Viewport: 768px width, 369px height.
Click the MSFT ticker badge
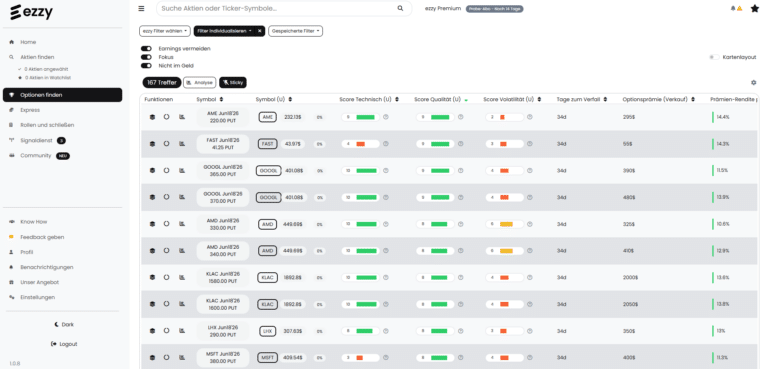click(267, 357)
